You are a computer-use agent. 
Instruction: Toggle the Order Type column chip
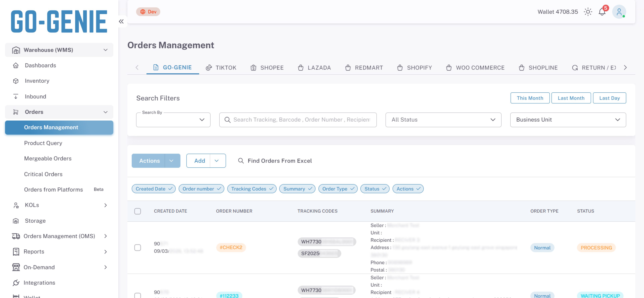[x=338, y=189]
